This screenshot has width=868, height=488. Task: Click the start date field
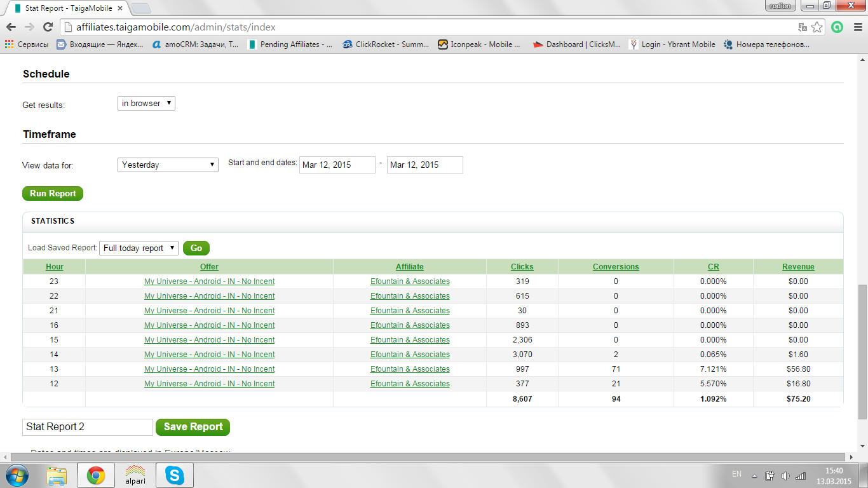click(337, 165)
